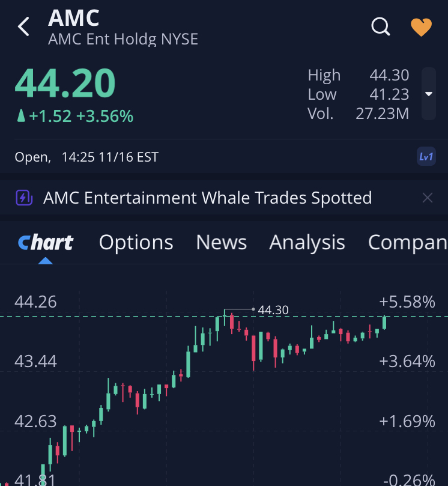The image size is (448, 486).
Task: Tap the 27.23M volume value
Action: 382,114
